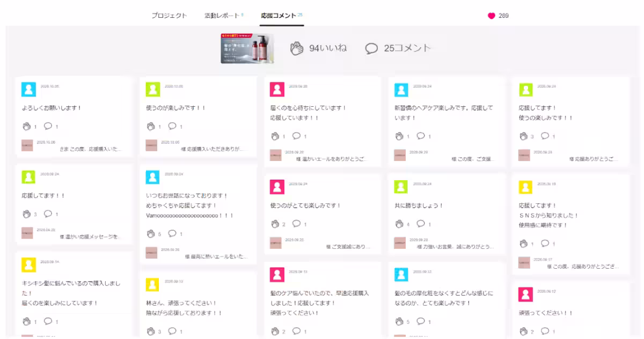This screenshot has width=644, height=339.
Task: Clap for the 使うの楽しみです！！ comment with 3 claps
Action: click(524, 136)
